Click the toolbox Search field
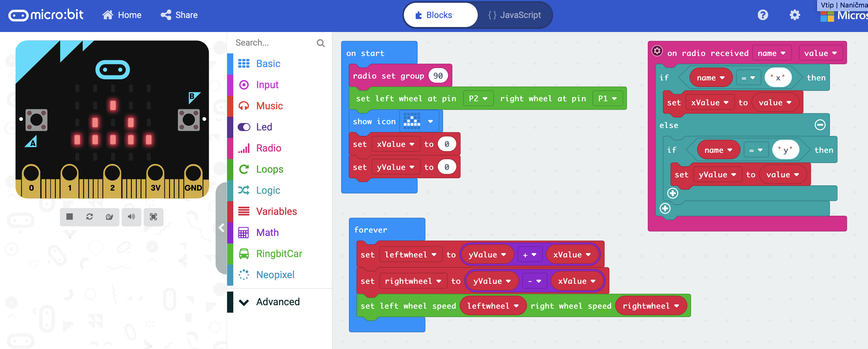 pyautogui.click(x=273, y=43)
